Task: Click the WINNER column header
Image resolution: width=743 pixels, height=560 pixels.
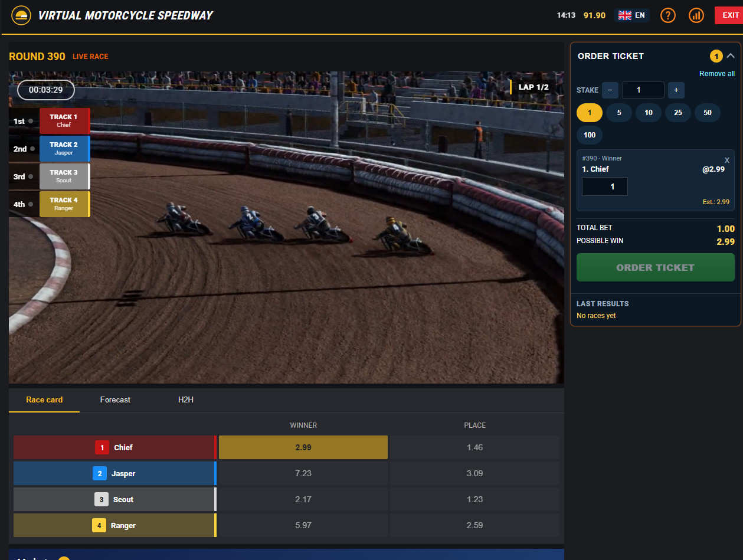Action: [303, 425]
